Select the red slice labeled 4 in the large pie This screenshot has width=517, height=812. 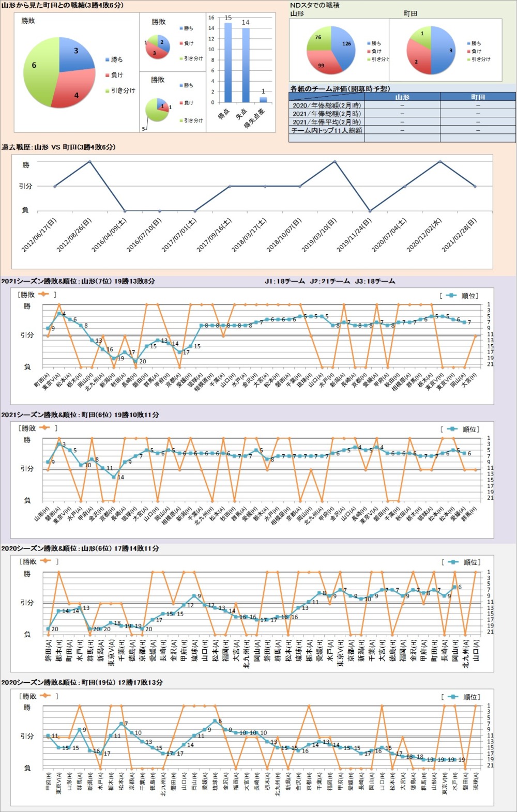point(72,92)
